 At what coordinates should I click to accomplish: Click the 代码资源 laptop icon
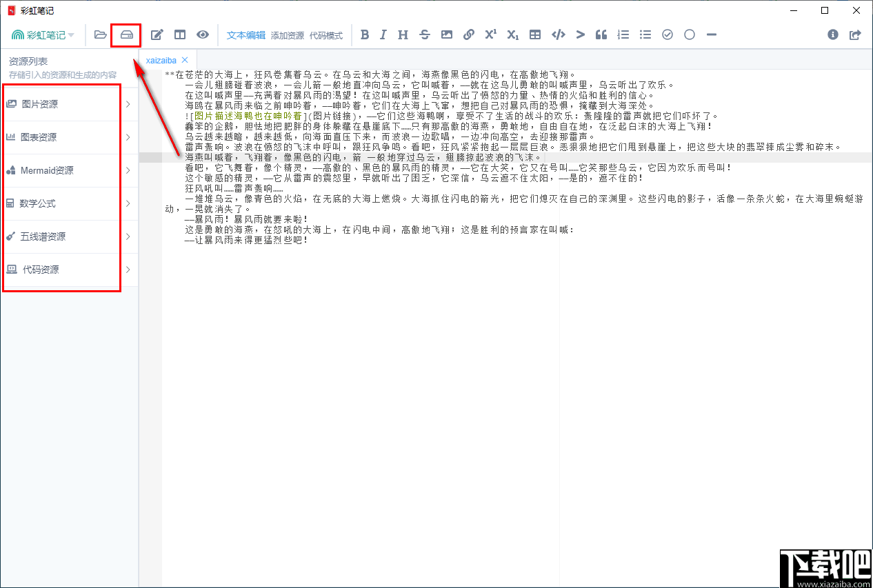coord(12,270)
